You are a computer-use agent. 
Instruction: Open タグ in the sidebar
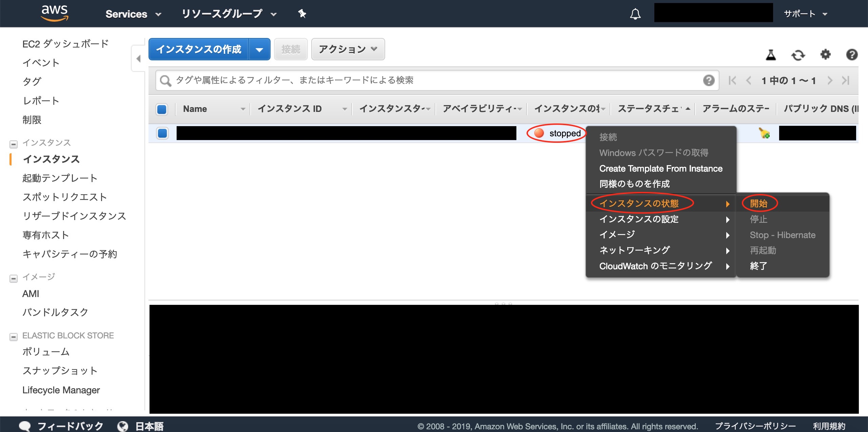(32, 81)
